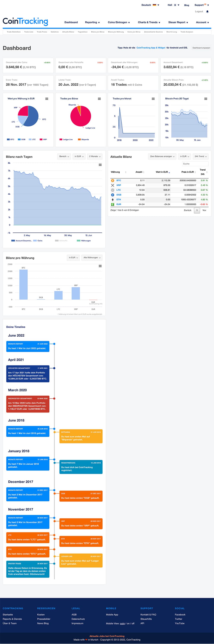Screen dimensions: 214x644
Task: Click the Bitpanda timeline card
Action: (81, 436)
